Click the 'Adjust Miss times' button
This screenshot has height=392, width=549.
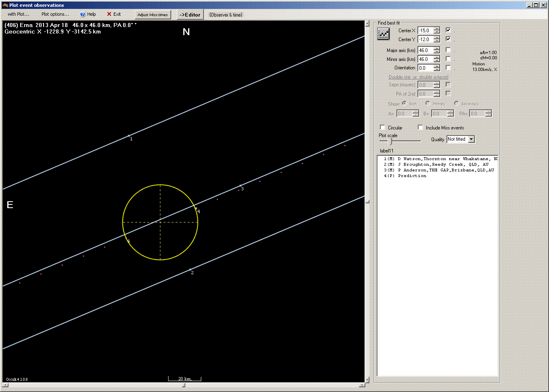pos(153,15)
